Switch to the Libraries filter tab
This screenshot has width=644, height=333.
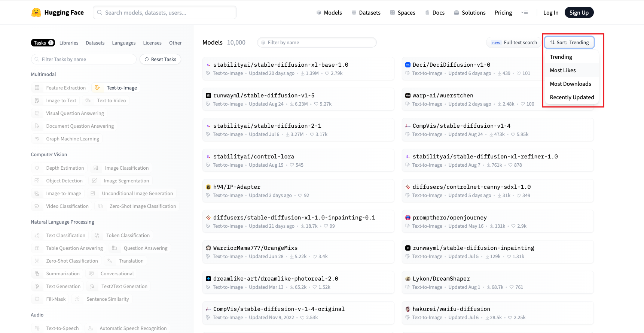69,43
